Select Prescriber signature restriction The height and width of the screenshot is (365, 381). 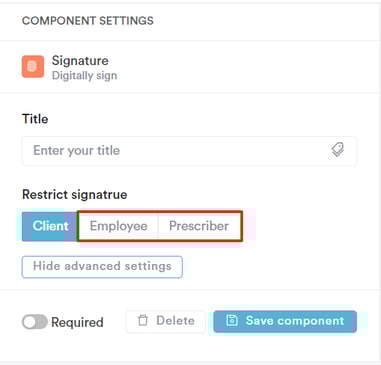tap(199, 226)
